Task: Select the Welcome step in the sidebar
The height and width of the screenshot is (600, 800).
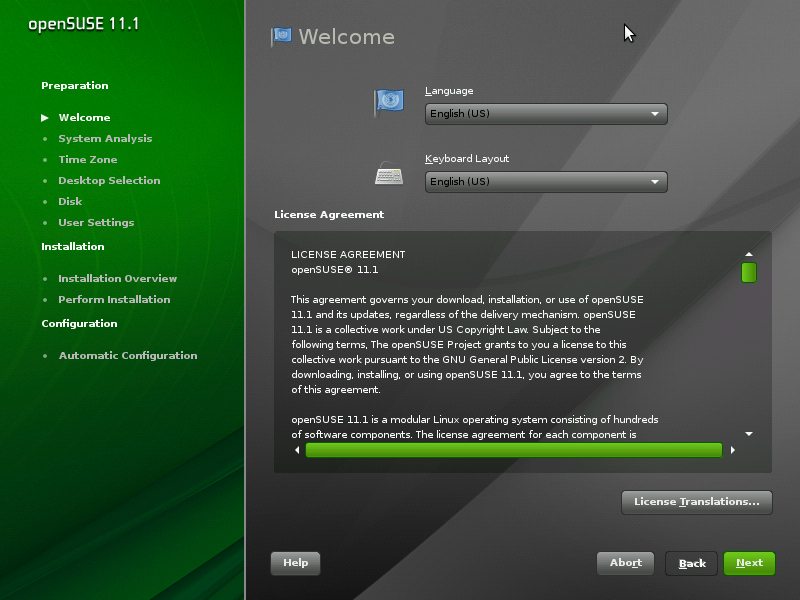Action: [x=84, y=118]
